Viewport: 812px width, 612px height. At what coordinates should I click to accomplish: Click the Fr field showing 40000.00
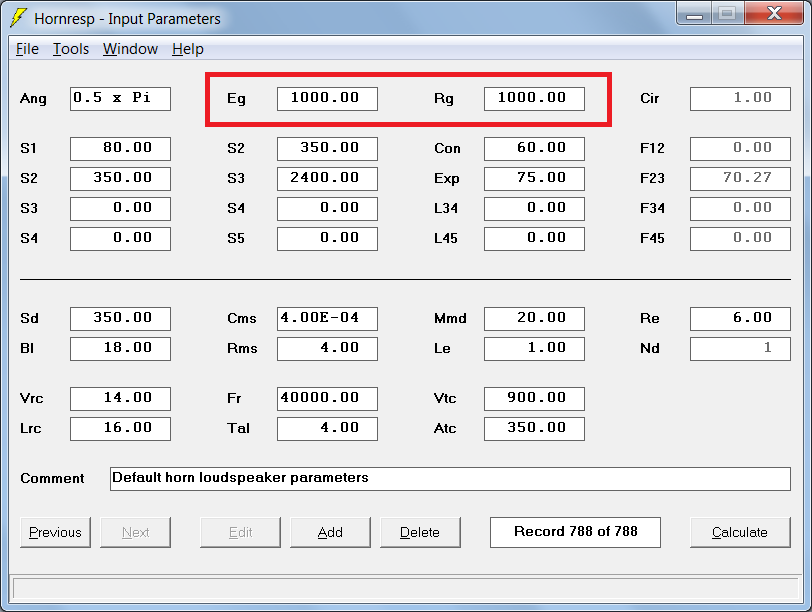pos(327,399)
